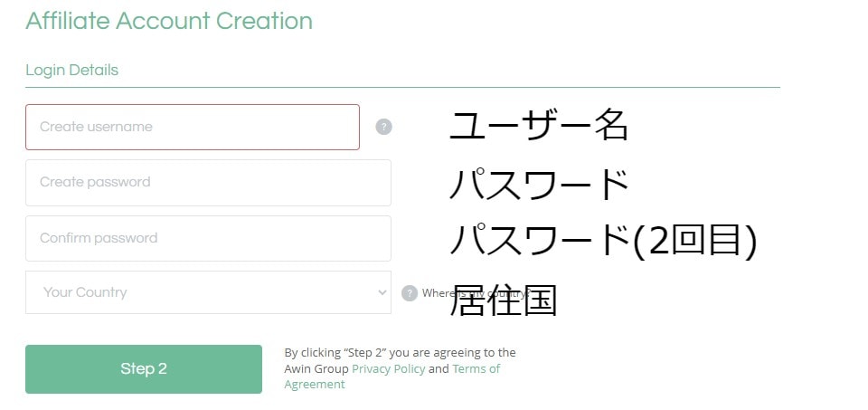Click the 居住国 annotation label

point(503,300)
